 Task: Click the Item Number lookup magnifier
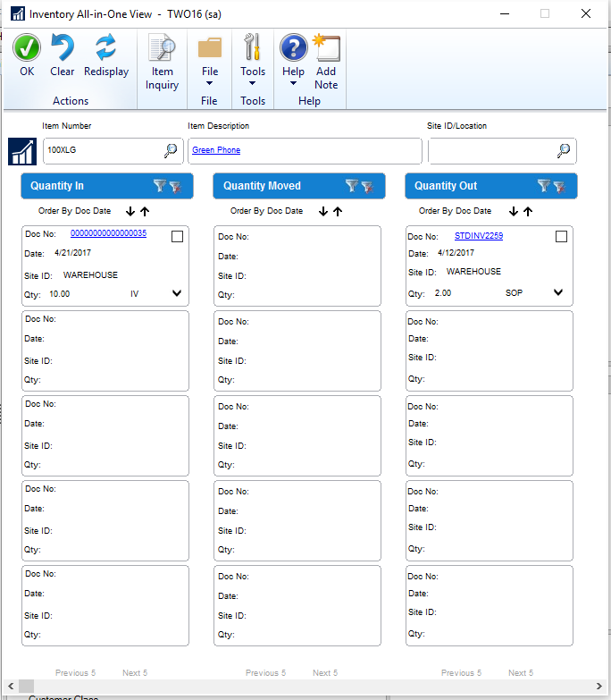pyautogui.click(x=171, y=150)
